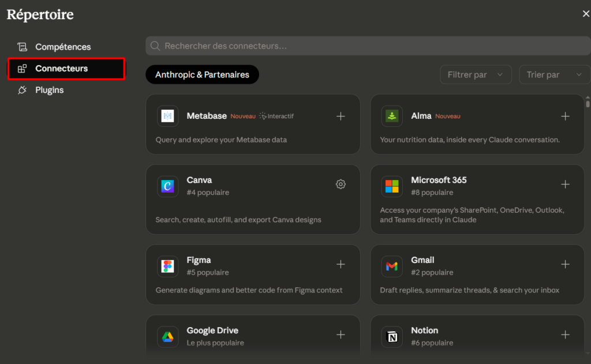The image size is (591, 364).
Task: Select the Connecteurs sidebar item
Action: coord(66,69)
